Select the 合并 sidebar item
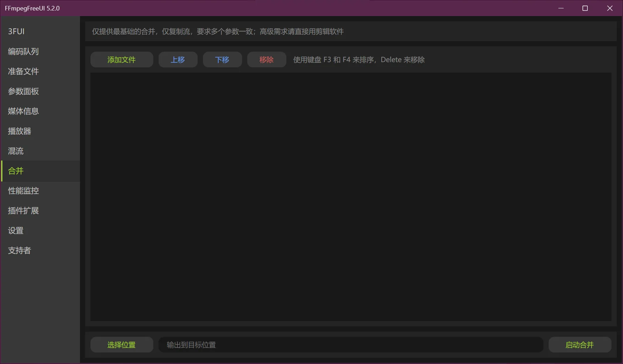This screenshot has width=623, height=364. pyautogui.click(x=16, y=171)
